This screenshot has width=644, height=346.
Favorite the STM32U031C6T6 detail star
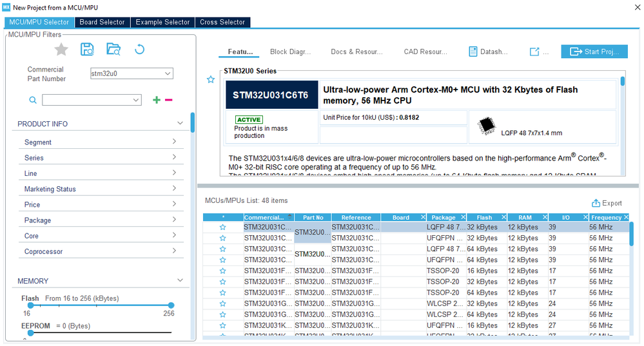coord(211,80)
